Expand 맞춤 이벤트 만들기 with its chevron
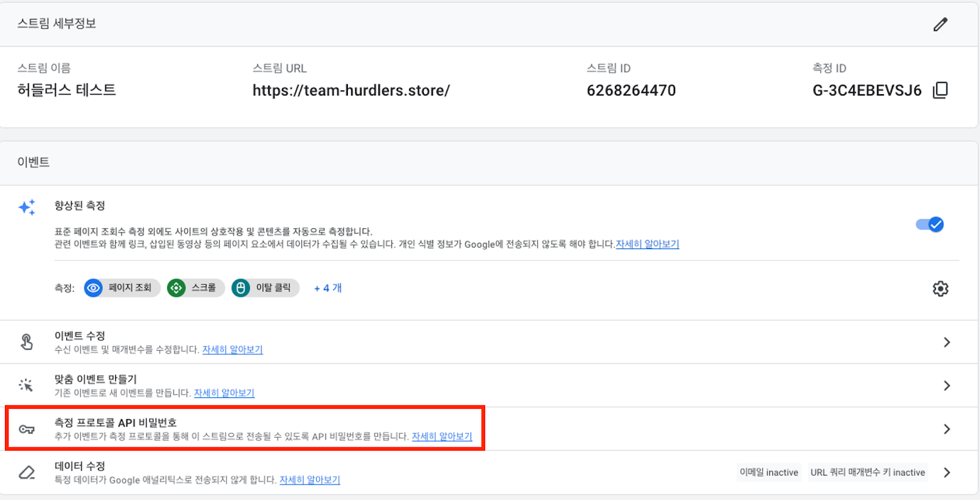Screen dimensions: 980x500 (x=947, y=386)
